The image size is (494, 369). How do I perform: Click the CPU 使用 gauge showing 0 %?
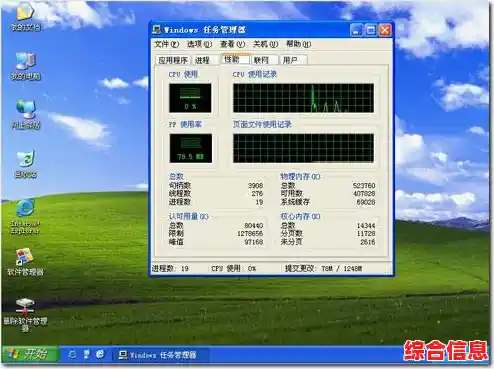(x=190, y=98)
